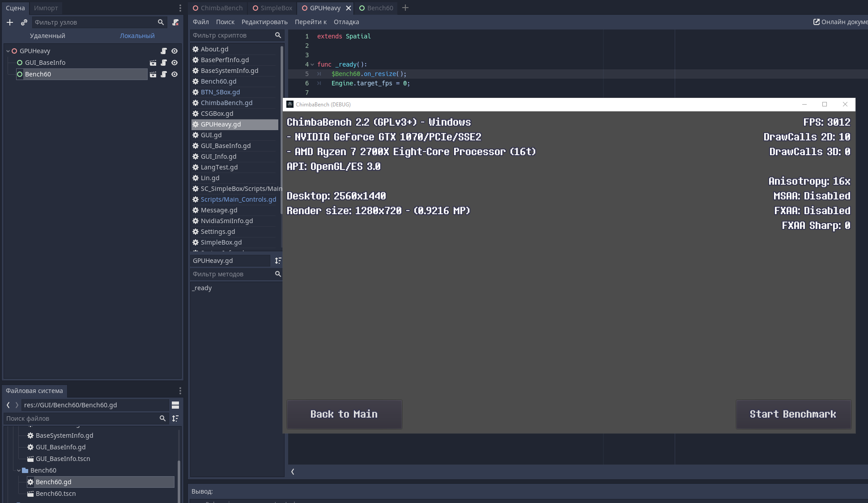Click the instance scene link icon
Viewport: 868px width, 503px height.
(24, 22)
